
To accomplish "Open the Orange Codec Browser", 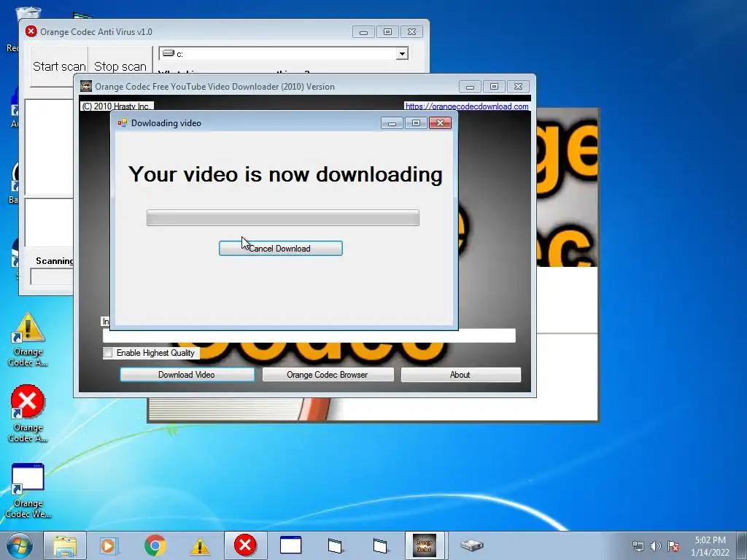I will point(328,375).
